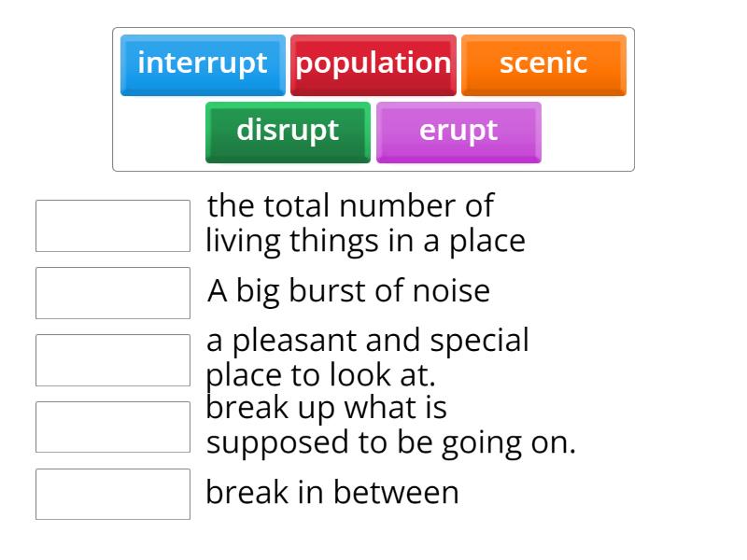The image size is (747, 560).
Task: Click answer slot for 'a pleasant and special place'
Action: (113, 360)
